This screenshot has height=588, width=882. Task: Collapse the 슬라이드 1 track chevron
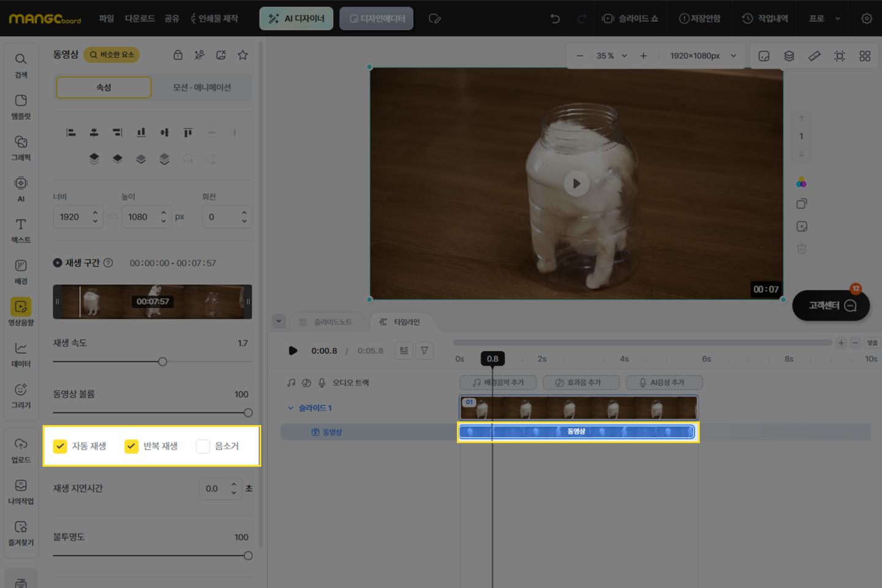pyautogui.click(x=291, y=408)
